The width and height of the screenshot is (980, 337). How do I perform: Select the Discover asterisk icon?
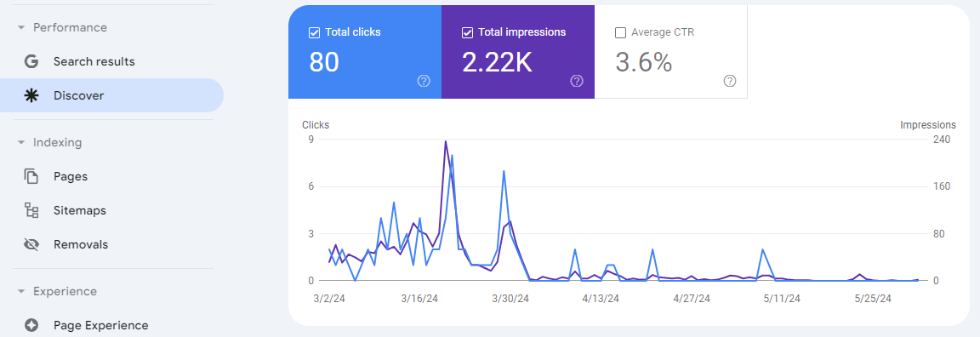(x=31, y=95)
